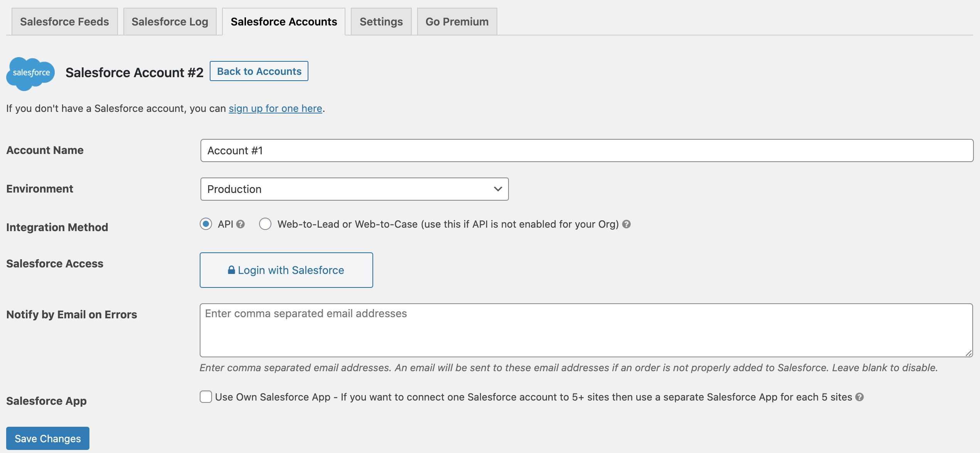Click the Salesforce Access label
The width and height of the screenshot is (980, 453).
[x=55, y=264]
